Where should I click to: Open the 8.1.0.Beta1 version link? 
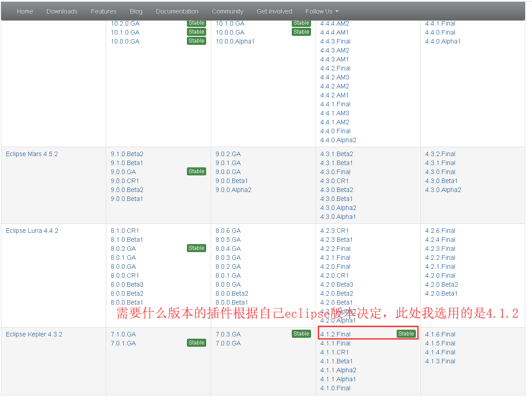[126, 240]
